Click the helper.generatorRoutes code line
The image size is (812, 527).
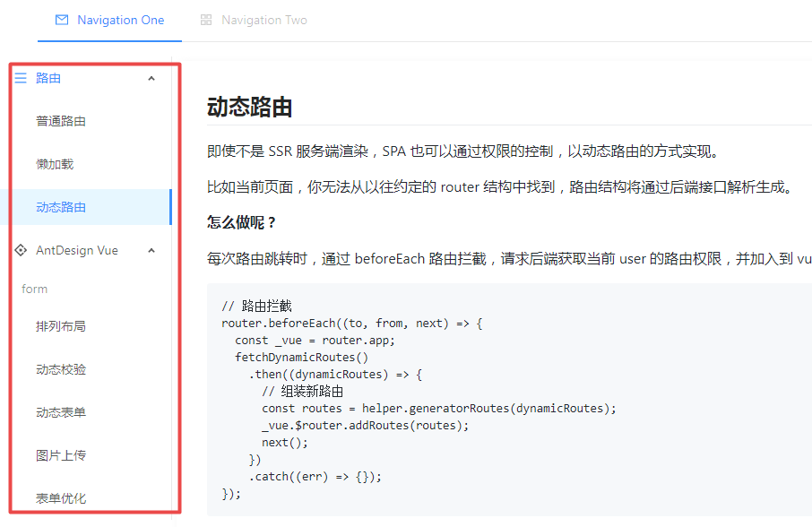(439, 409)
